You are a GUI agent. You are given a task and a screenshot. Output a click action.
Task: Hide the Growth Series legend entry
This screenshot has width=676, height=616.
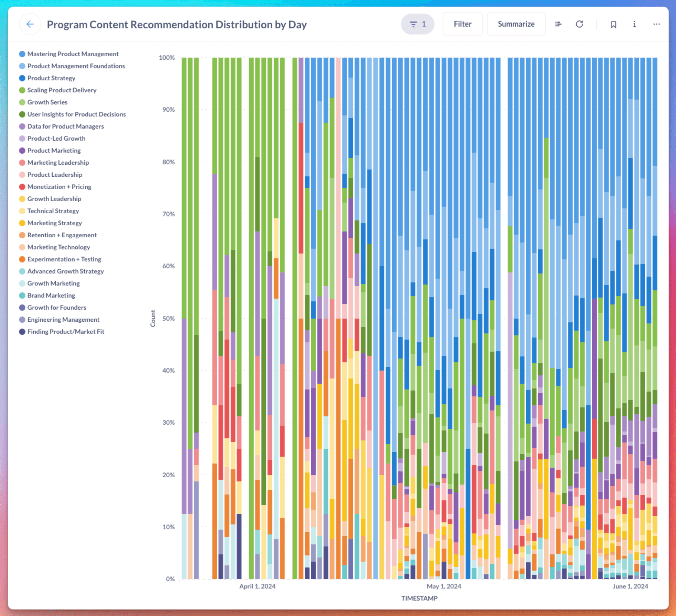(x=47, y=102)
